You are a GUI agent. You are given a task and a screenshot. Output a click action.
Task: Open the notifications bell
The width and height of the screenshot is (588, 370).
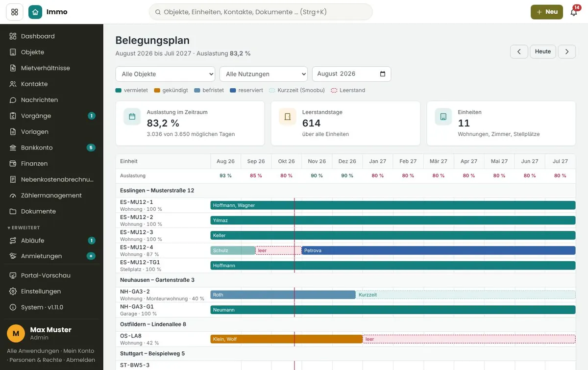tap(574, 12)
